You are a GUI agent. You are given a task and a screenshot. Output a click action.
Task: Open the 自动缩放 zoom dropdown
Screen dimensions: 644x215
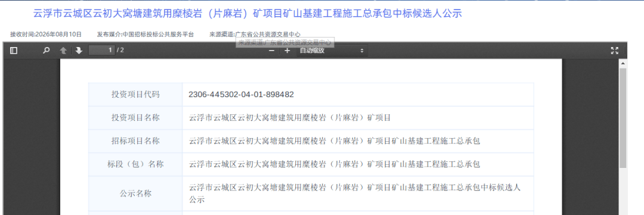pyautogui.click(x=332, y=51)
